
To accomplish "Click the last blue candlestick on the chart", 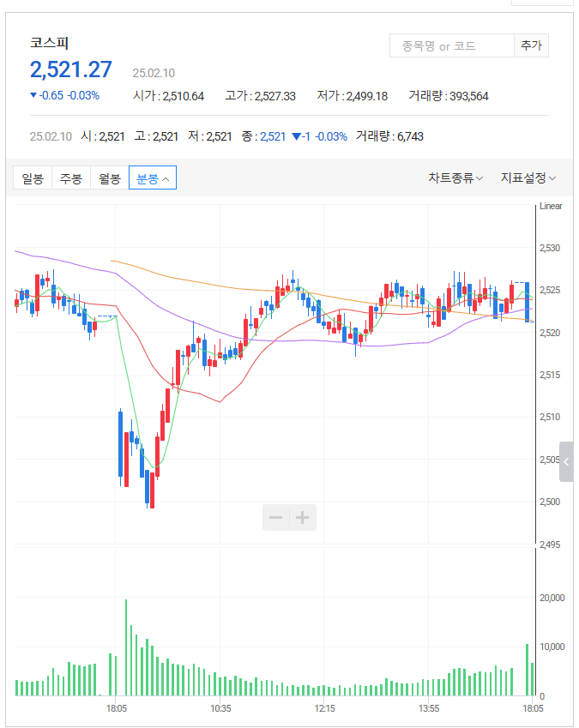I will coord(528,300).
